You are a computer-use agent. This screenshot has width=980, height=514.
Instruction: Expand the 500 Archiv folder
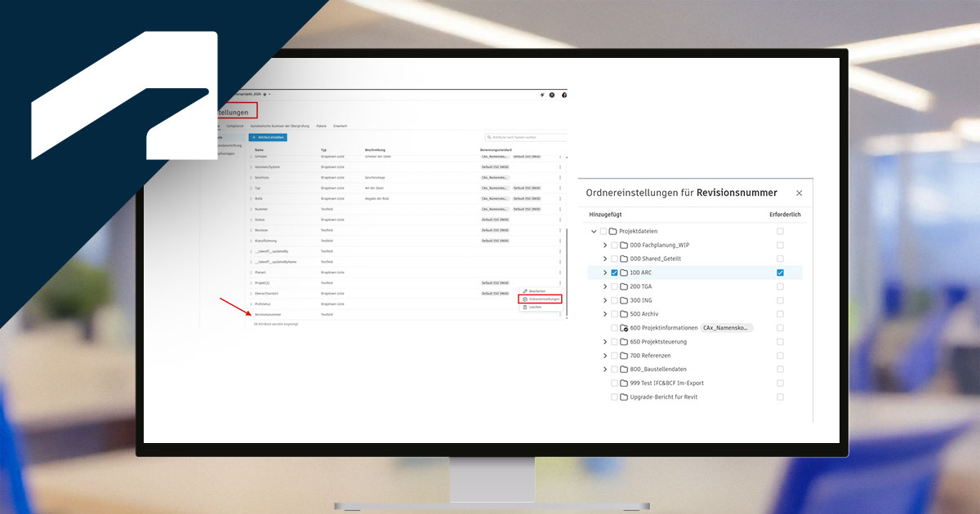604,314
